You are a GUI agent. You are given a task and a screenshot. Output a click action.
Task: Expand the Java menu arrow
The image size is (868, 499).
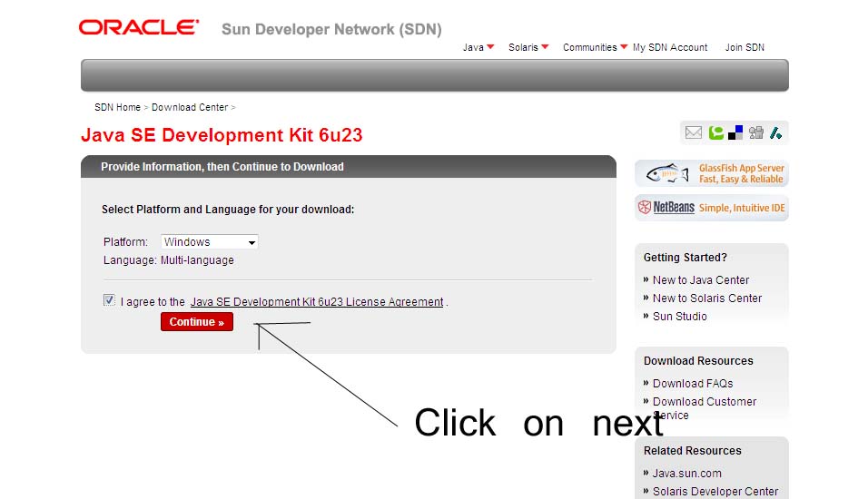490,47
